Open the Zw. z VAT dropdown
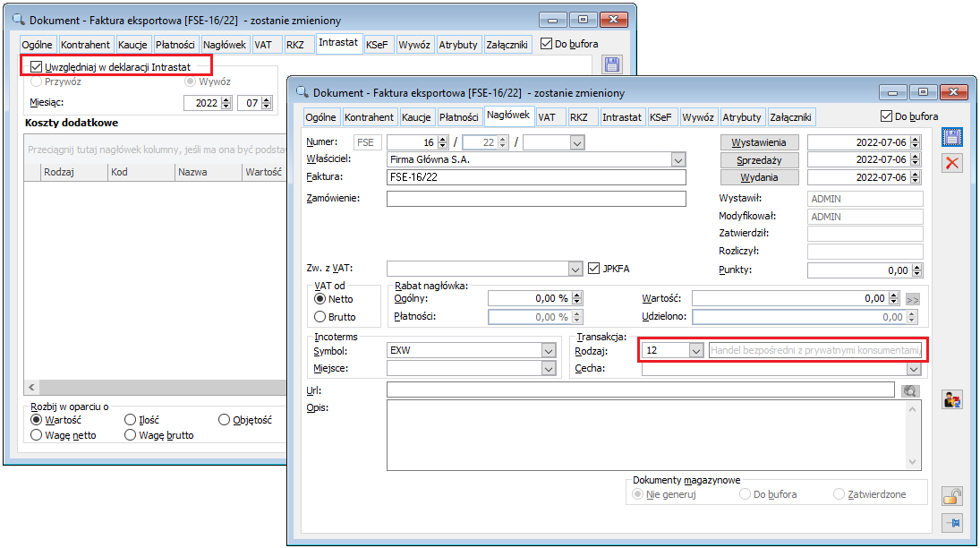 [575, 269]
